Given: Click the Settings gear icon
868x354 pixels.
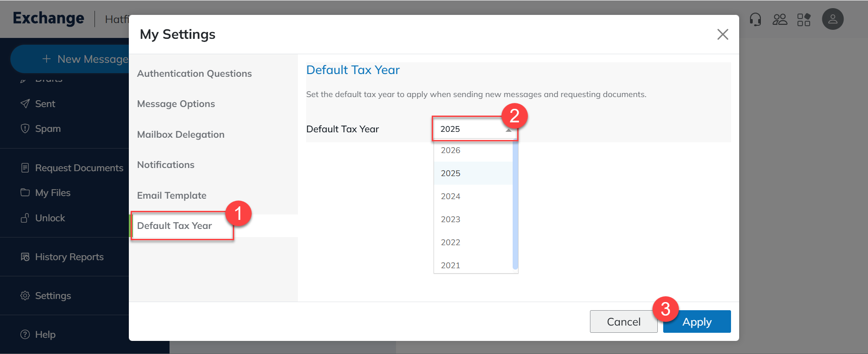Looking at the screenshot, I should tap(25, 295).
